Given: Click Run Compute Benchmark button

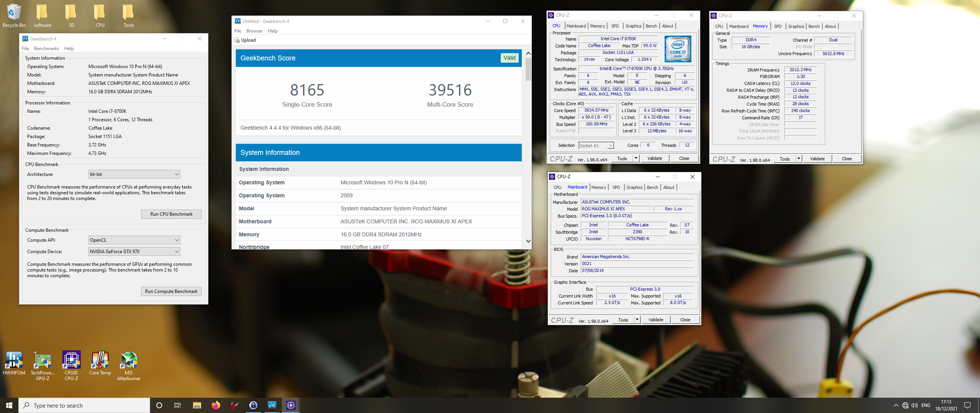Looking at the screenshot, I should [x=171, y=291].
